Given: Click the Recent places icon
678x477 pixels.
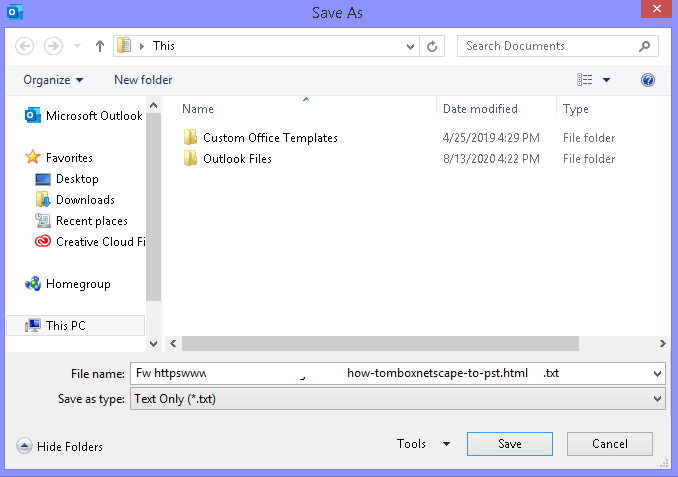Looking at the screenshot, I should pyautogui.click(x=43, y=221).
